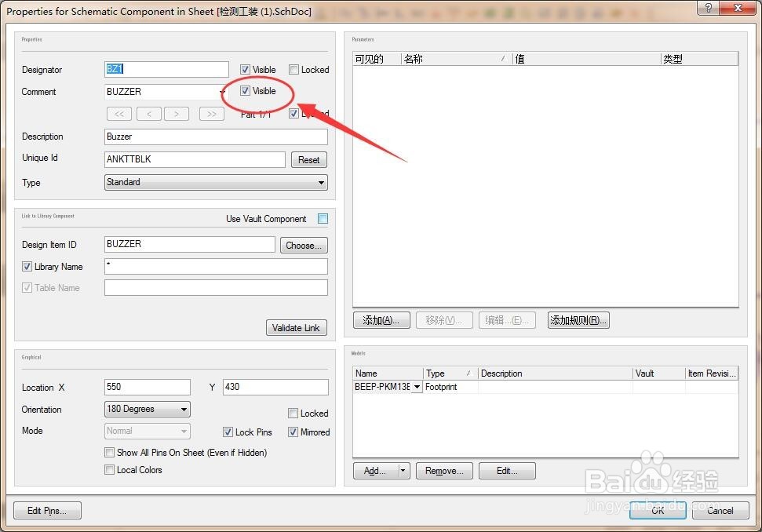Click the 类型 column header
This screenshot has width=762, height=532.
(699, 59)
